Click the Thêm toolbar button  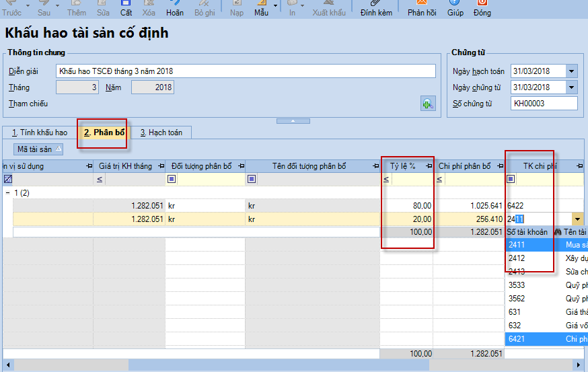pos(77,9)
